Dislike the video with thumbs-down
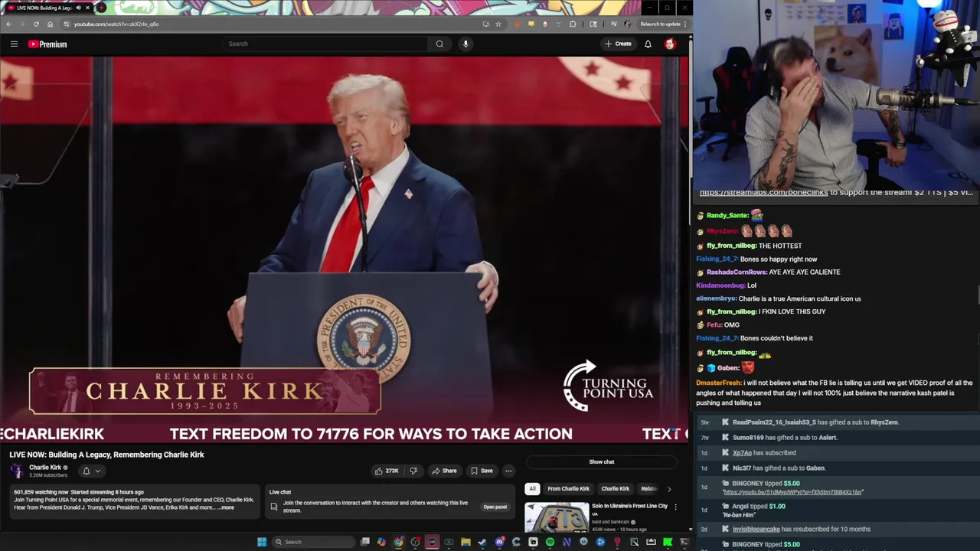The width and height of the screenshot is (980, 551). 413,471
